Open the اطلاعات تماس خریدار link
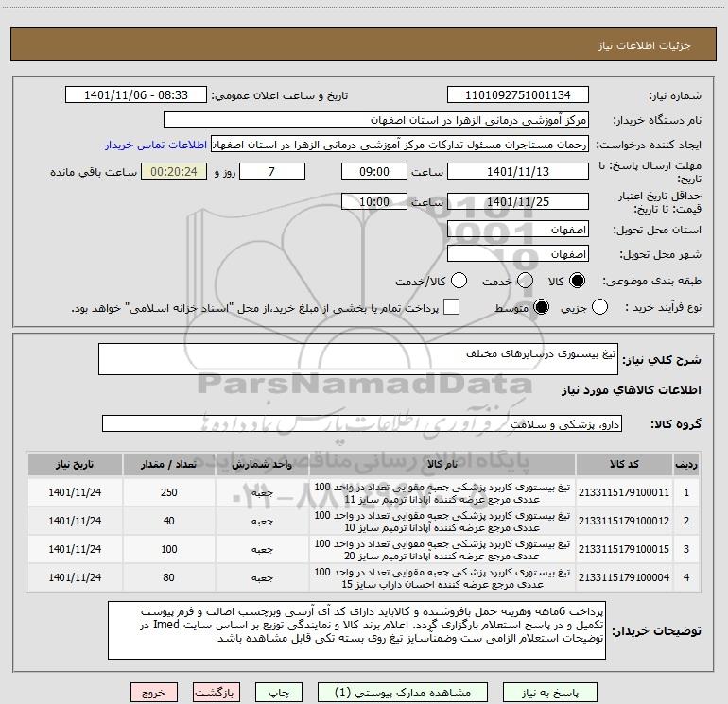 [x=156, y=145]
